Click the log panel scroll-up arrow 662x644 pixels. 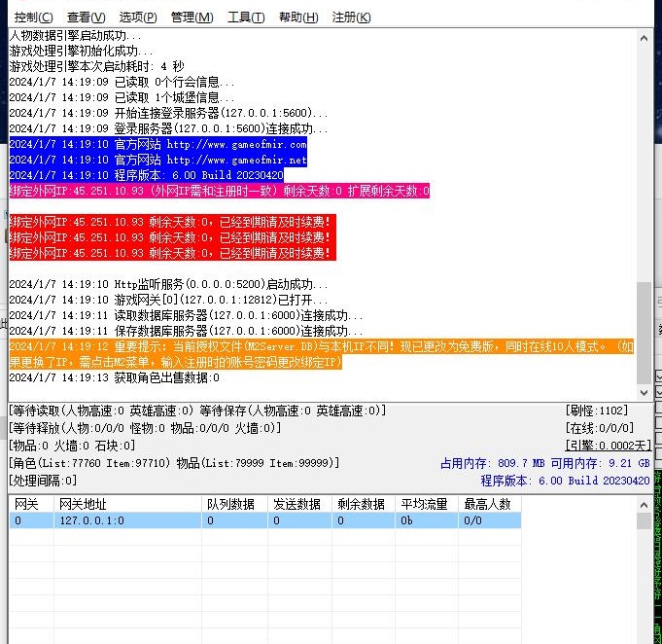(644, 39)
